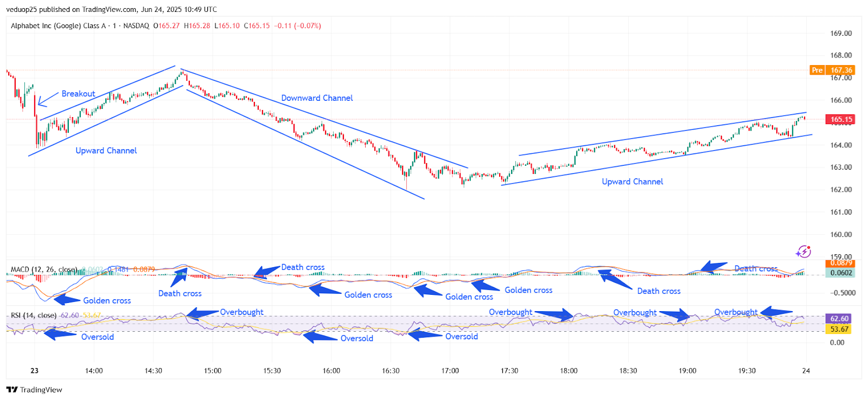Select the MACD (12, 26, close) indicator legend
This screenshot has width=868, height=400.
(x=44, y=269)
